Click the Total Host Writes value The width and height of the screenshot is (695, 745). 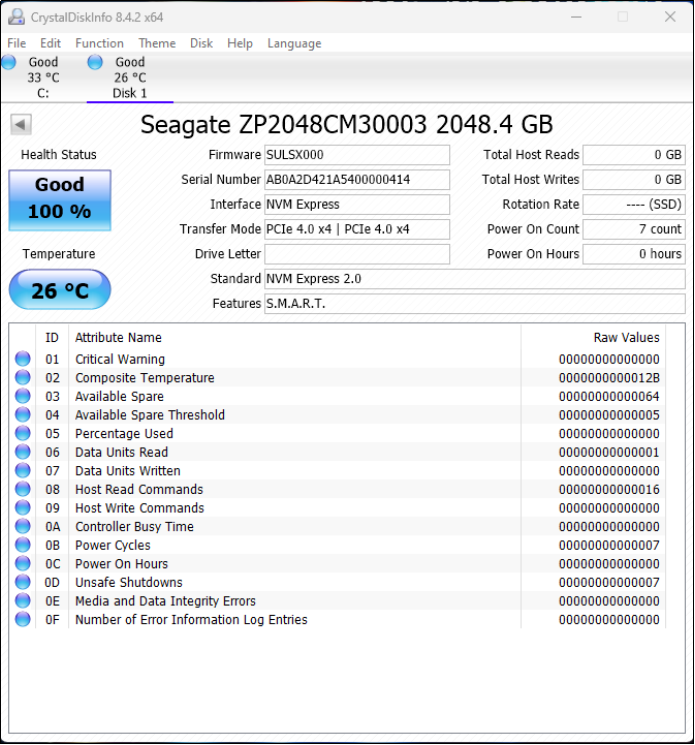coord(634,179)
